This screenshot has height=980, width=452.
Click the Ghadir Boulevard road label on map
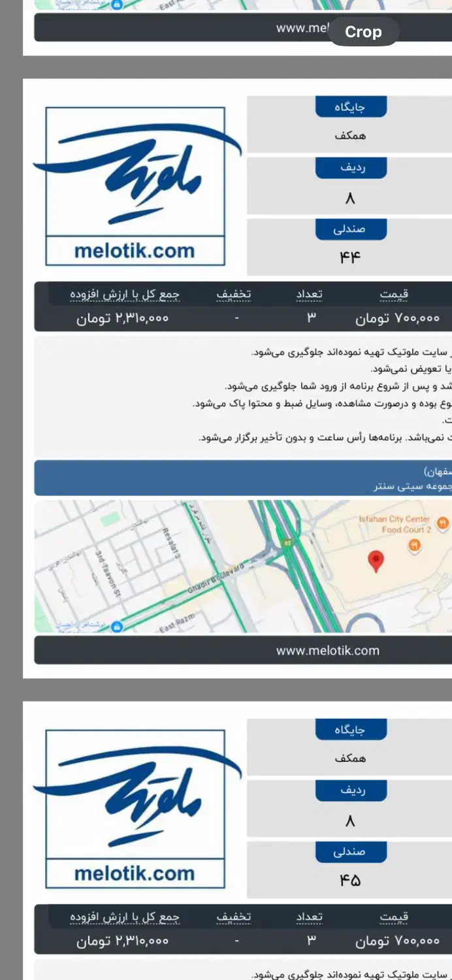[216, 578]
